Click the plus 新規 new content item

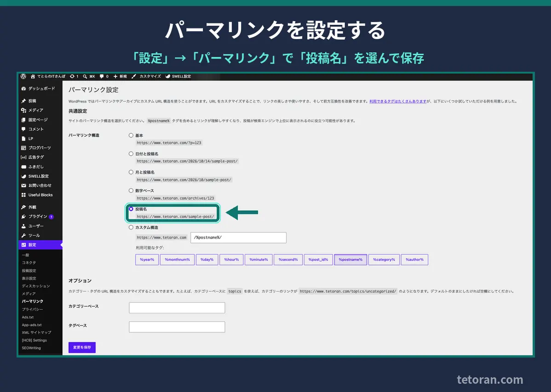pos(120,76)
